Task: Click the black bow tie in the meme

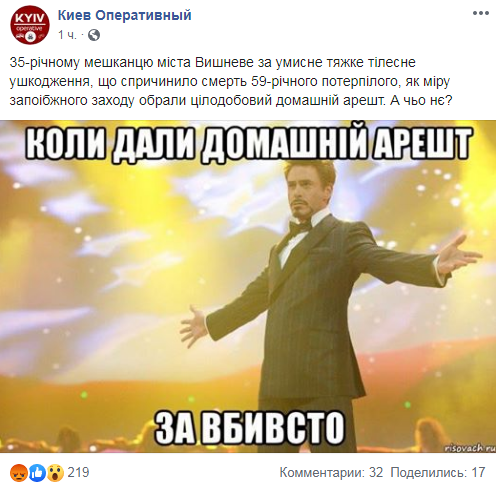Action: coord(299,227)
